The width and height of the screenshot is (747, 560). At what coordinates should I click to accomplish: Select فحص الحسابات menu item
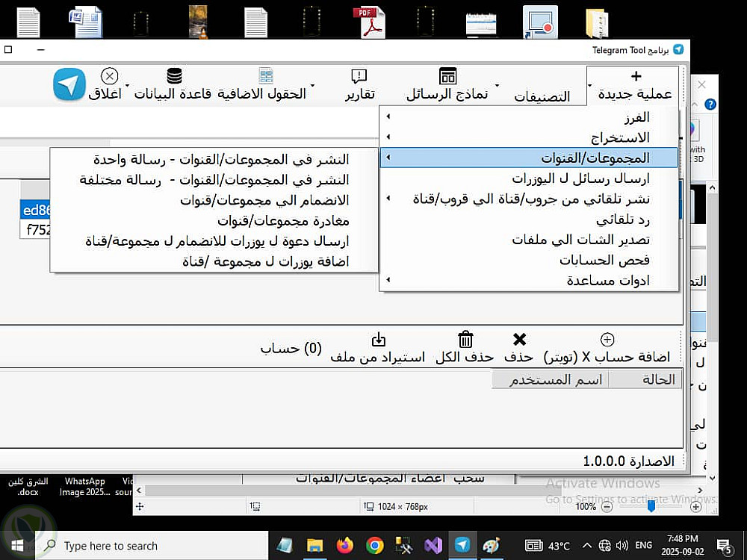pos(529,260)
